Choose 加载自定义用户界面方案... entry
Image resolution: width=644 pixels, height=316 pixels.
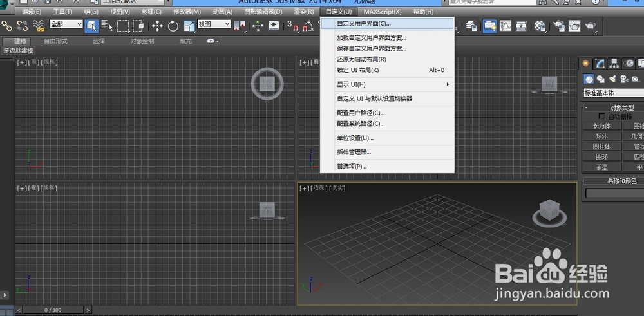click(387, 38)
